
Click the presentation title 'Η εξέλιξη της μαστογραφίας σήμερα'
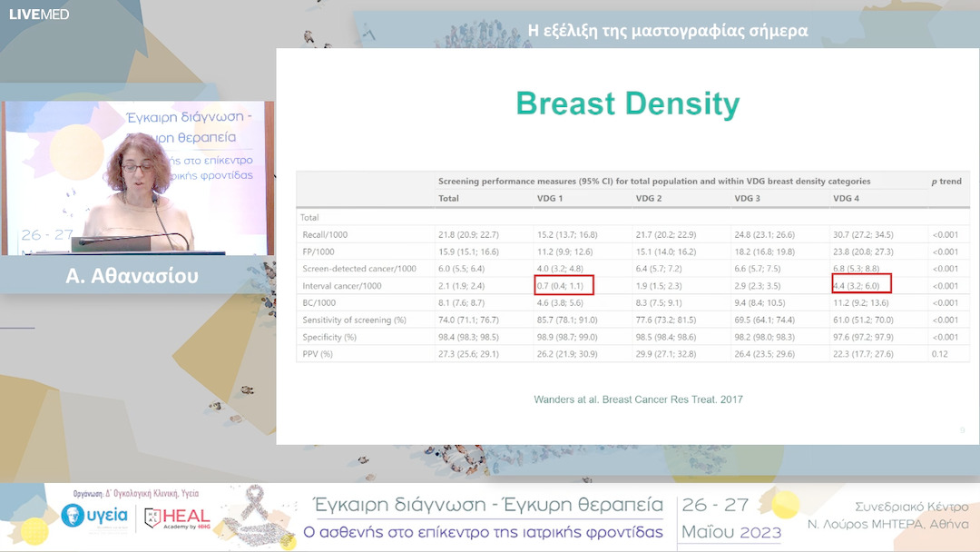tap(667, 31)
